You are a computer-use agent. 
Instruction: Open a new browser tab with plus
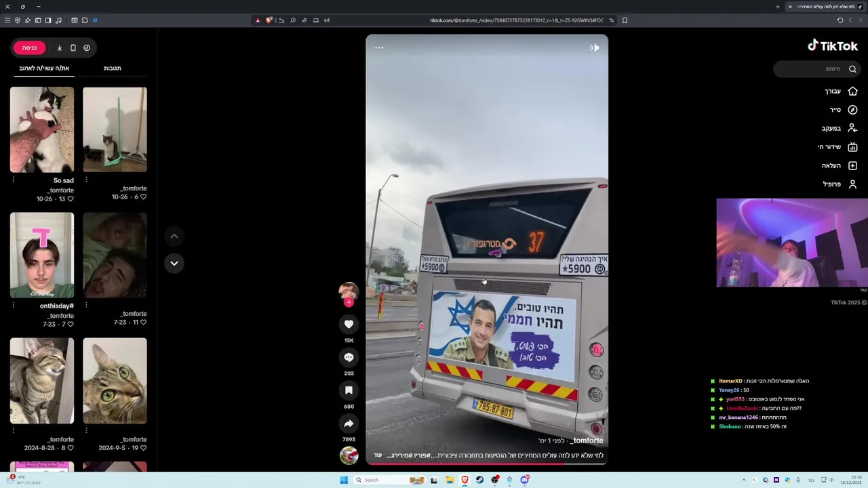pos(778,7)
